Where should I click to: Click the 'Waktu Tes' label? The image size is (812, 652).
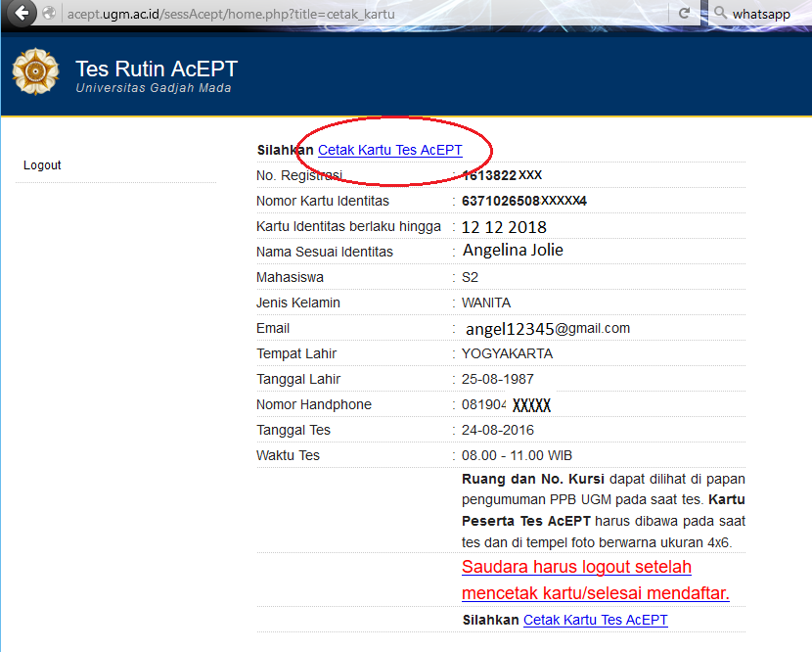click(x=288, y=455)
